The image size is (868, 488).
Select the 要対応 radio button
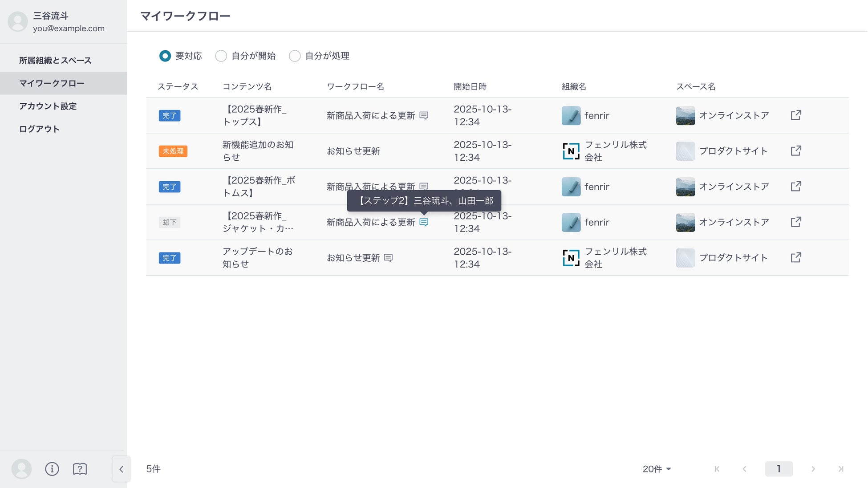[x=165, y=56]
